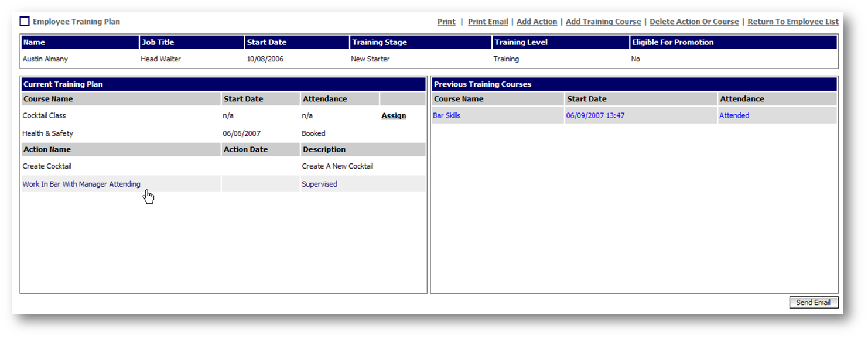
Task: Click the Attended status for Bar Skills
Action: (734, 115)
